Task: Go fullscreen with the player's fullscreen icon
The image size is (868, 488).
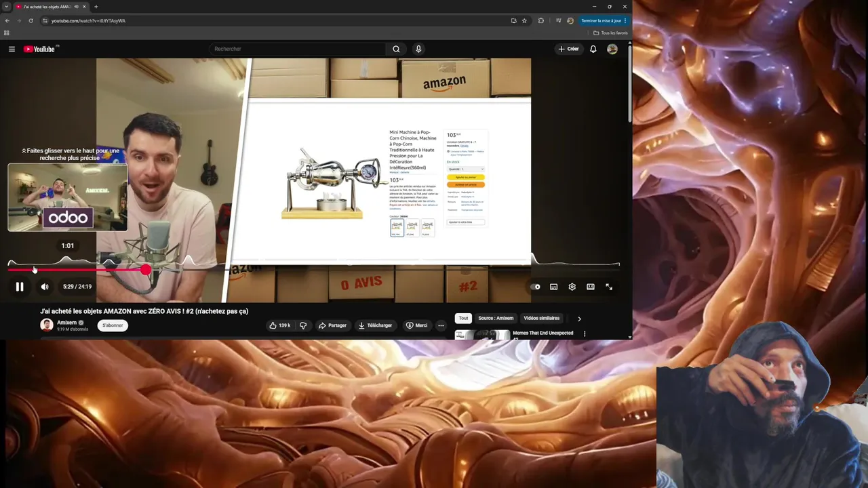Action: (x=609, y=287)
